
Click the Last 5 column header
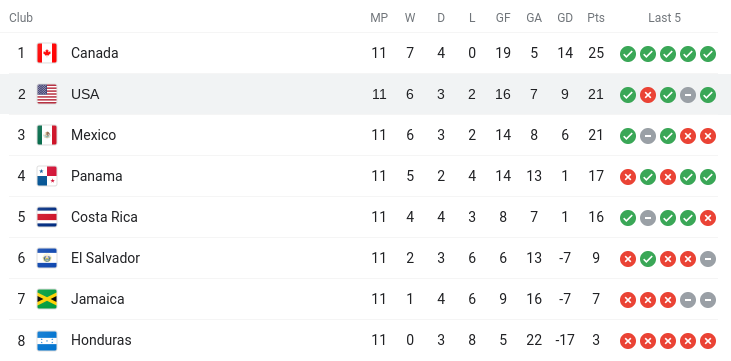point(664,18)
